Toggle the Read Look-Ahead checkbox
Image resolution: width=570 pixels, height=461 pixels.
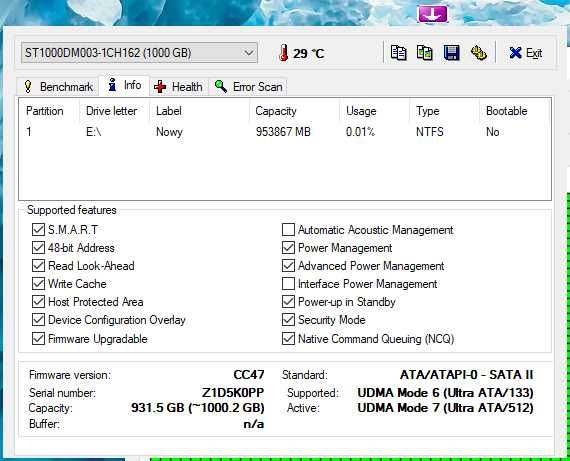click(38, 266)
